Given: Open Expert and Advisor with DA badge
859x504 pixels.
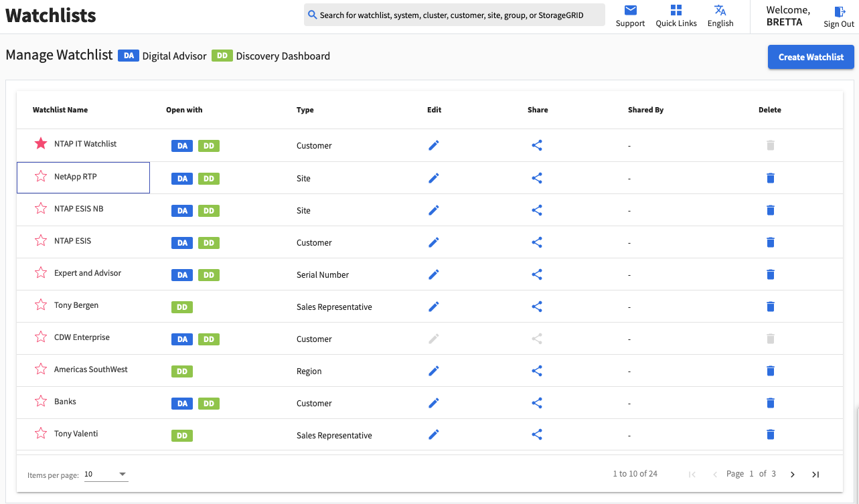Looking at the screenshot, I should pyautogui.click(x=182, y=275).
